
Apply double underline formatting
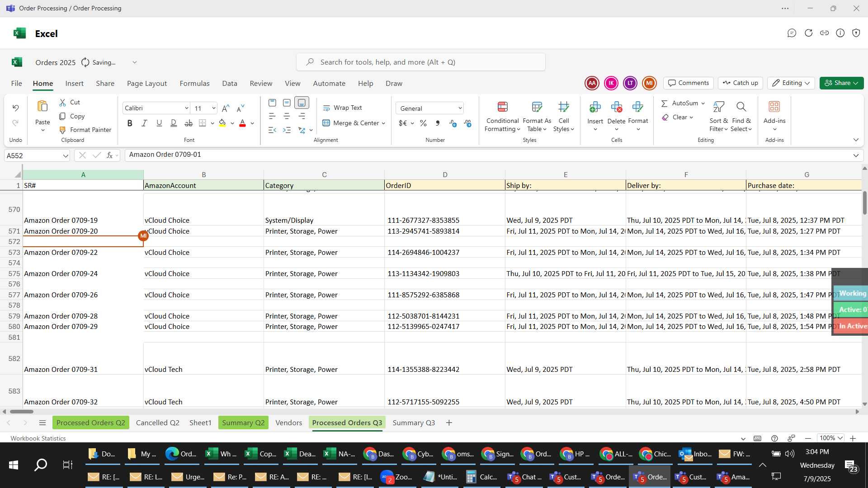pyautogui.click(x=174, y=123)
